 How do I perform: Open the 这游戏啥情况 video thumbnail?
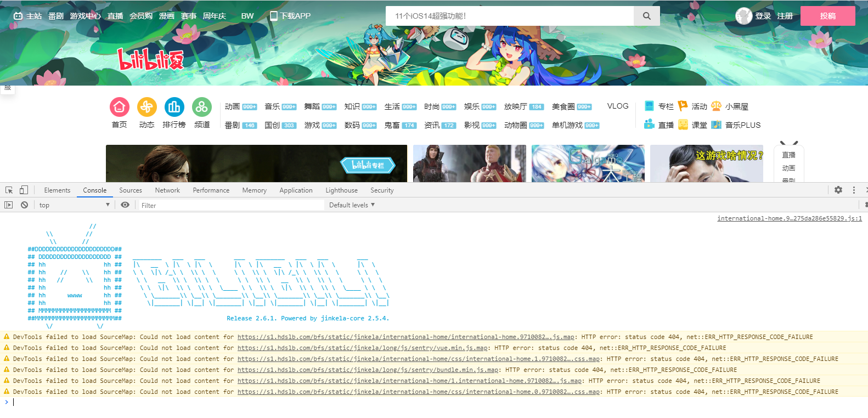click(x=707, y=163)
